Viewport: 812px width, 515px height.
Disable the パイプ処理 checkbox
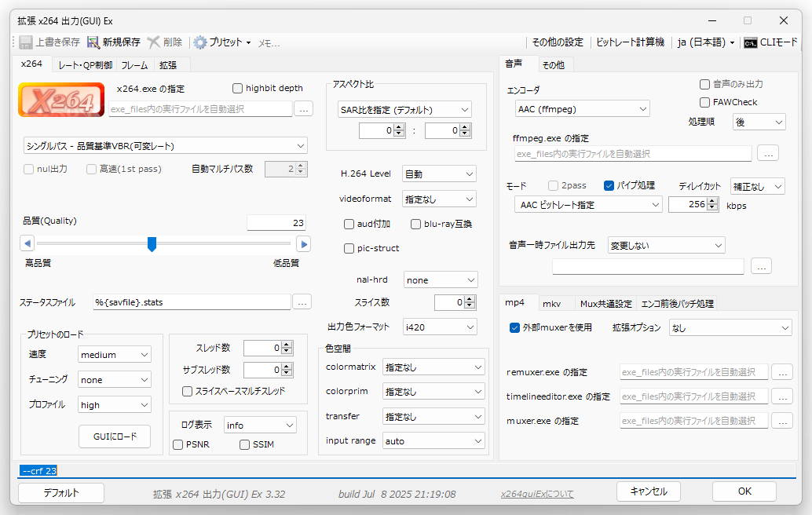pyautogui.click(x=609, y=186)
